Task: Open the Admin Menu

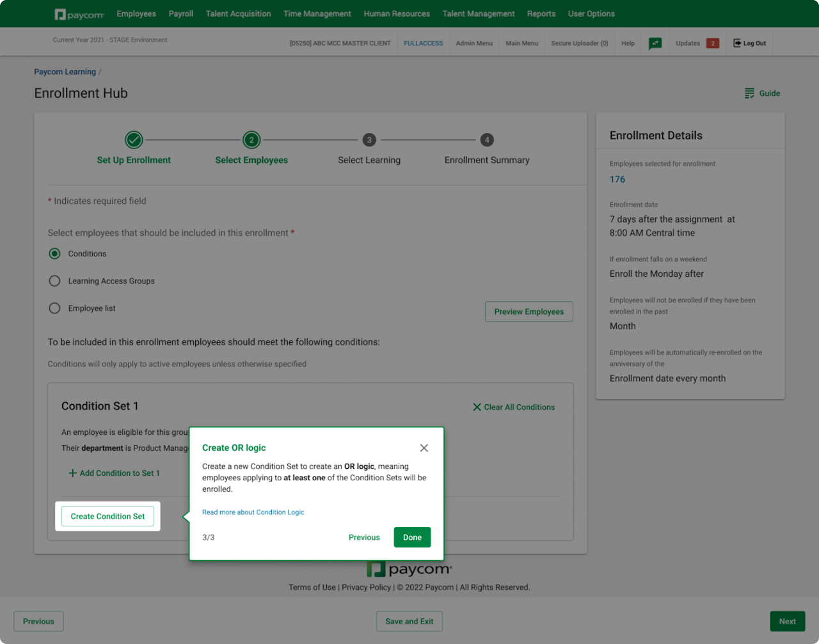Action: pos(474,43)
